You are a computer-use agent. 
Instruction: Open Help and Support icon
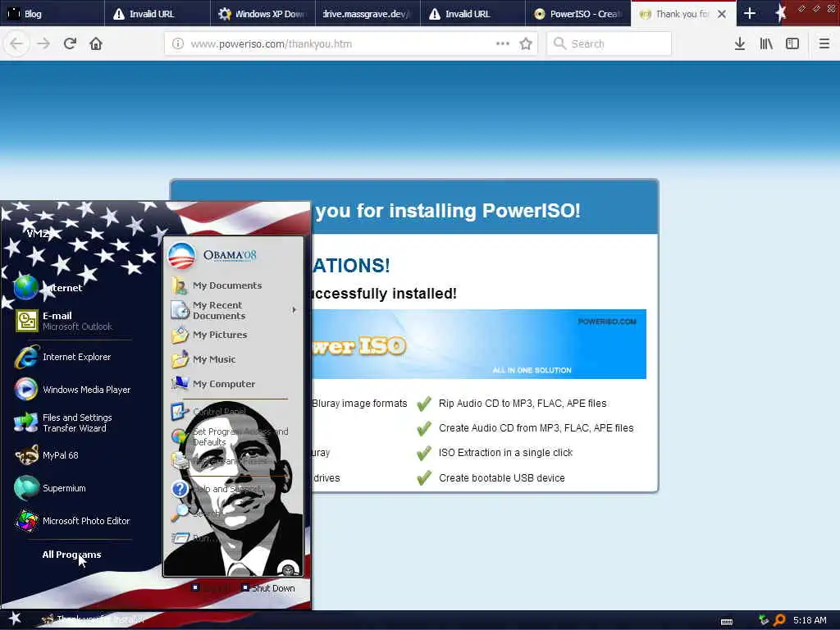(180, 489)
